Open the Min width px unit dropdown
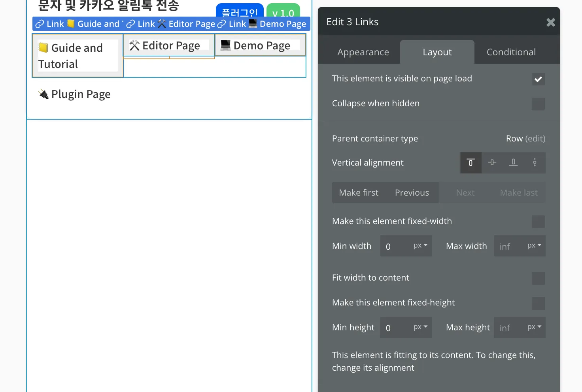Viewport: 582px width, 392px height. [x=421, y=246]
